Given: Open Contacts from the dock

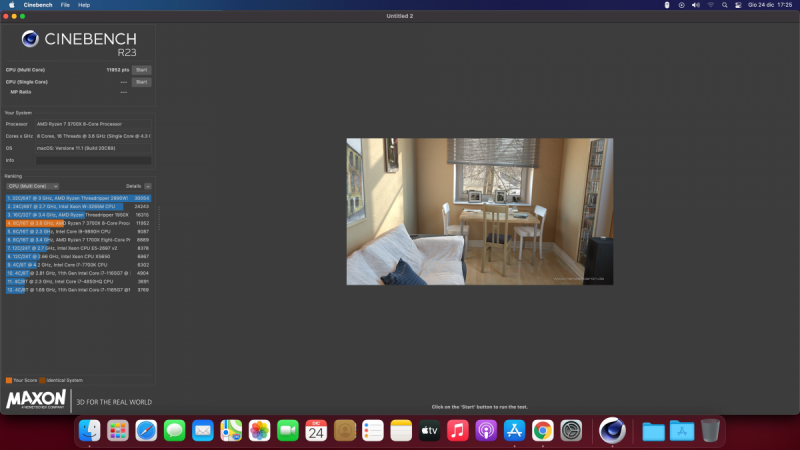Looking at the screenshot, I should coord(344,431).
